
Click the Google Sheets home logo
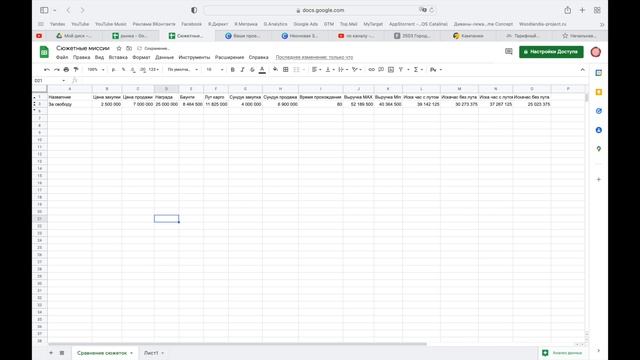(x=44, y=52)
